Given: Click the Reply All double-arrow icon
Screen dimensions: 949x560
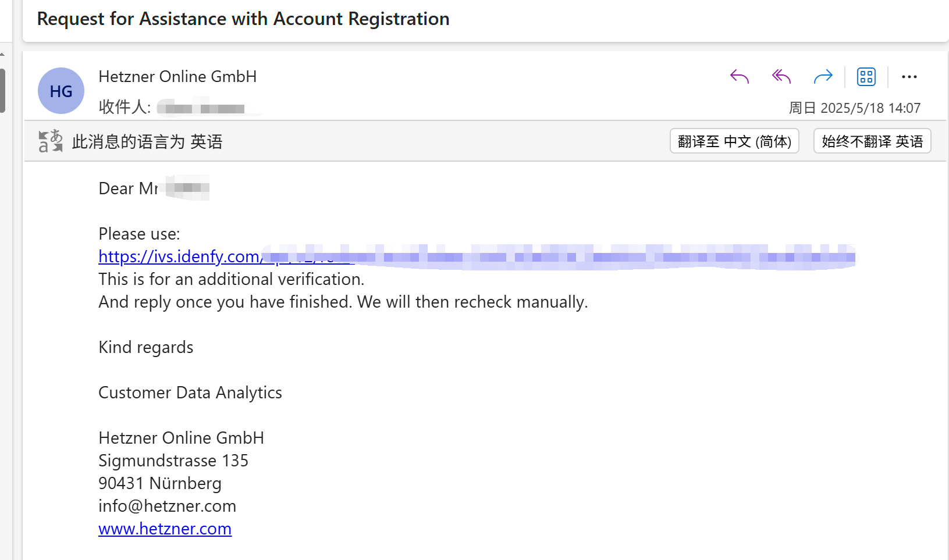Looking at the screenshot, I should click(781, 77).
